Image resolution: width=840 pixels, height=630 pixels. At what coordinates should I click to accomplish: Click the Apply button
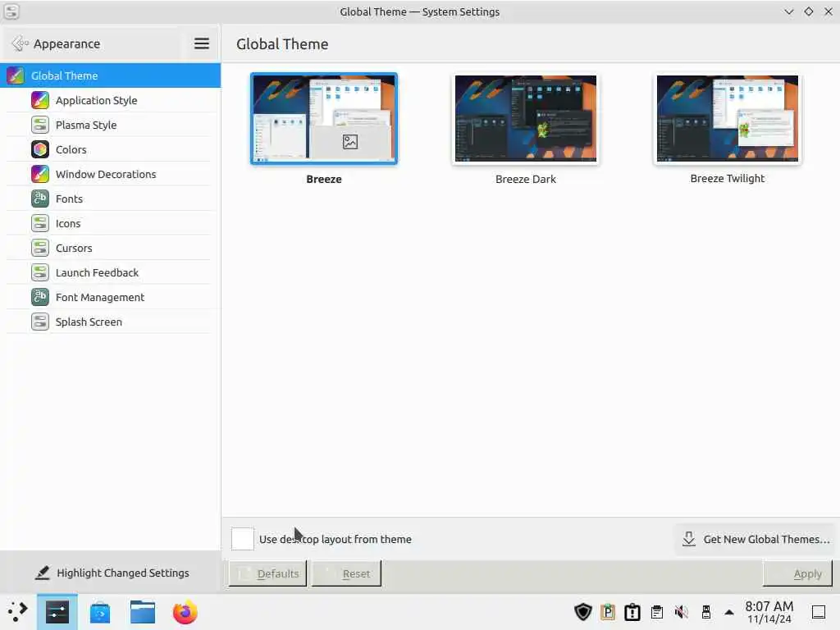[x=797, y=573]
